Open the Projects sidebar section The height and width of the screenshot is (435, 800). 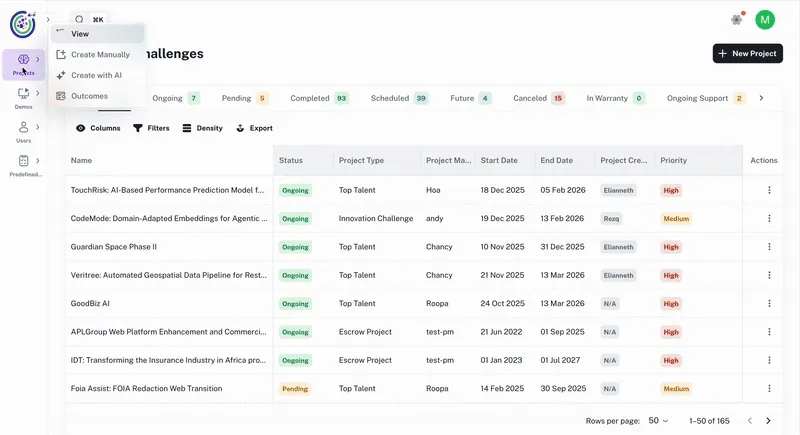[23, 64]
